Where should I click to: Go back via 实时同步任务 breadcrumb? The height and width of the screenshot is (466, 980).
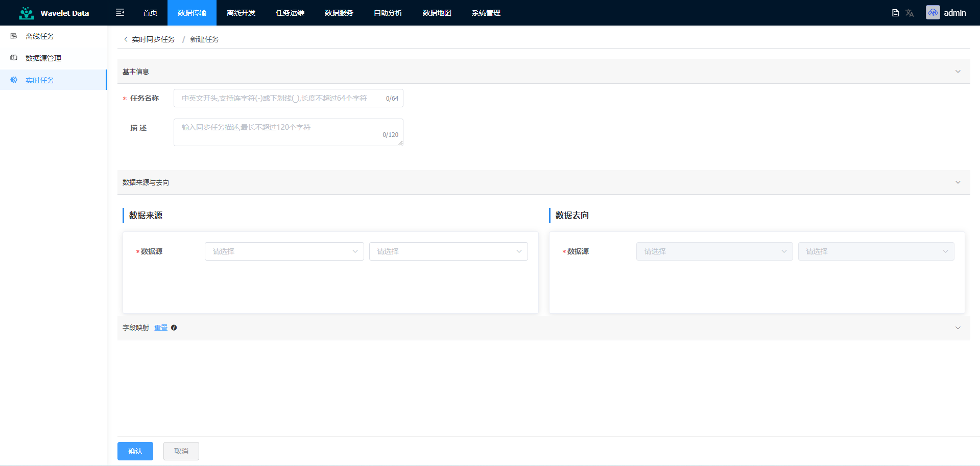tap(153, 39)
